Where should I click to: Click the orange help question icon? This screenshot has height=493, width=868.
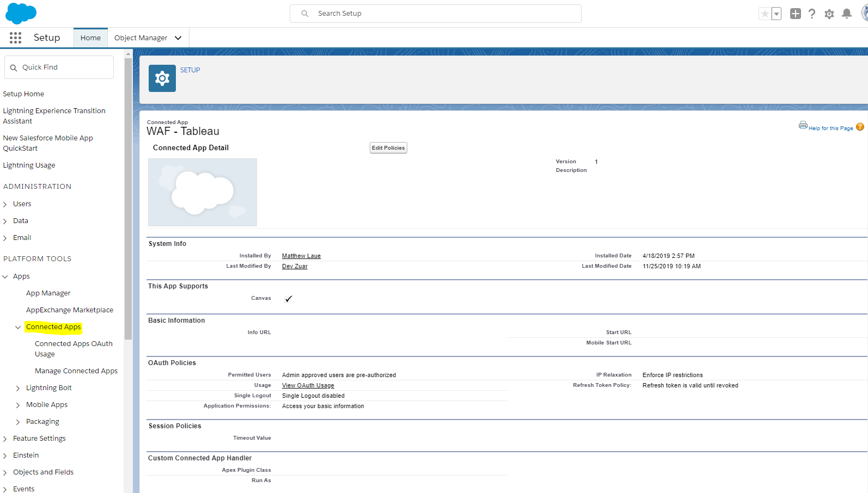[860, 127]
